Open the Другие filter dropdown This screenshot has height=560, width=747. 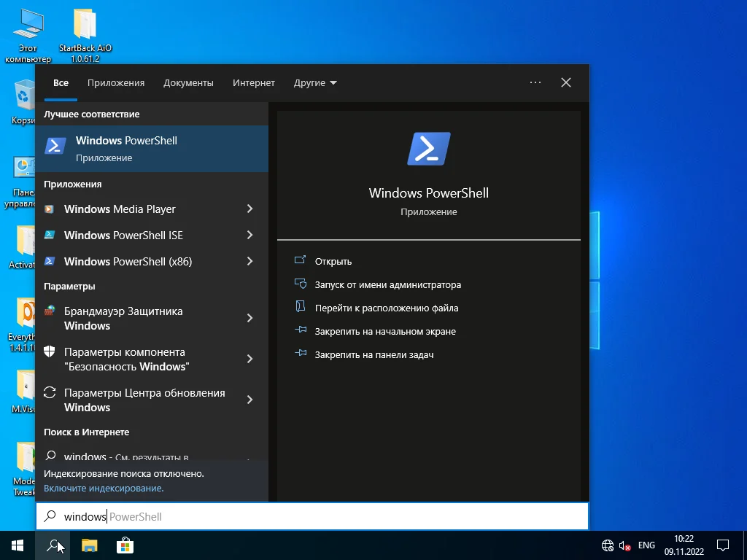pyautogui.click(x=315, y=83)
